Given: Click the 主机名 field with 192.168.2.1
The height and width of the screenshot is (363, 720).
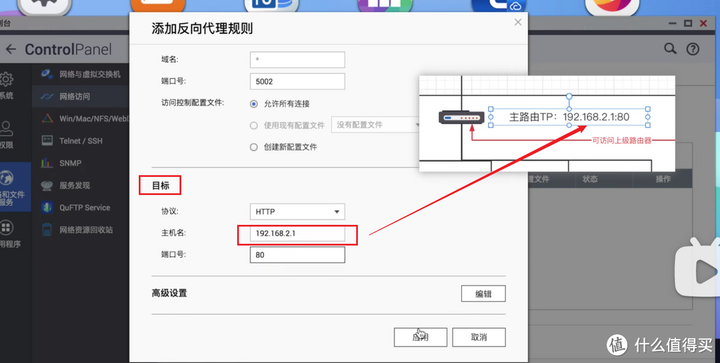Looking at the screenshot, I should point(298,234).
